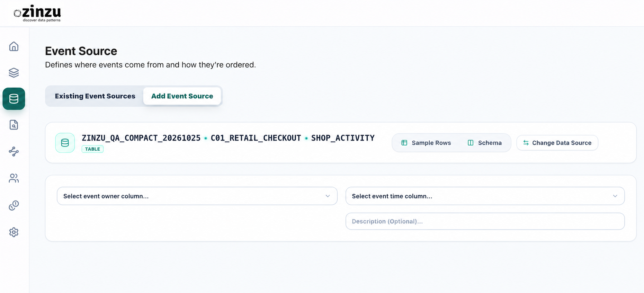Screen dimensions: 644x293
Task: Click Change Data Source button
Action: [x=557, y=143]
